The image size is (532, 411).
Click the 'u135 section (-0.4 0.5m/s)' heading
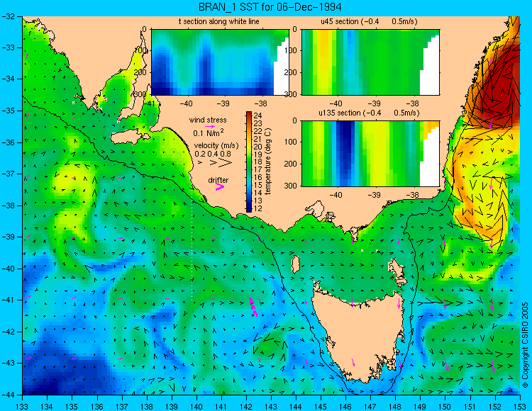369,113
